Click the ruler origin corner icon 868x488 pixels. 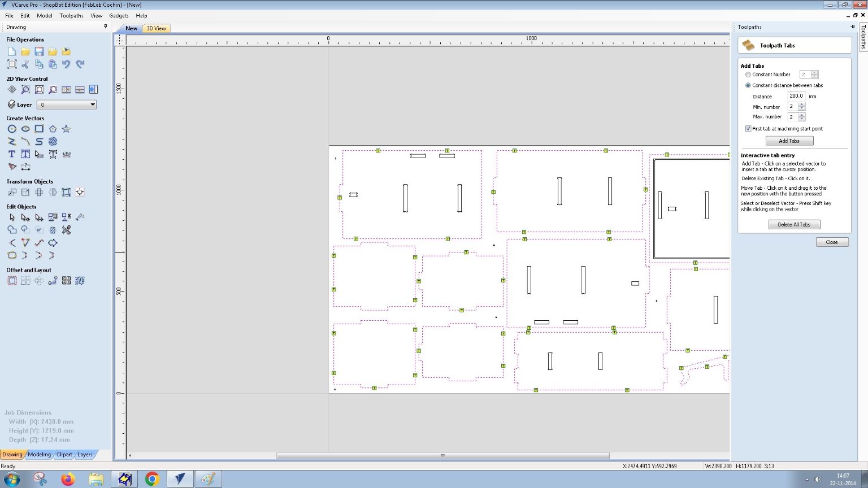(x=119, y=40)
